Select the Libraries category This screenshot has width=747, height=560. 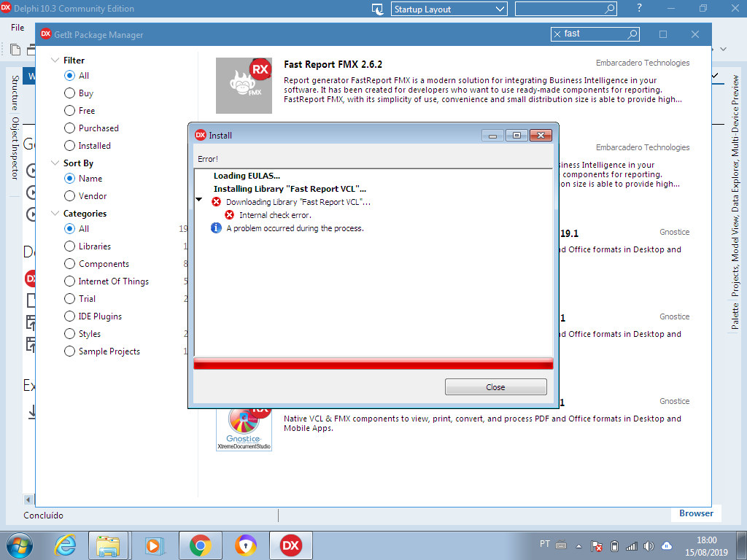[x=69, y=246]
